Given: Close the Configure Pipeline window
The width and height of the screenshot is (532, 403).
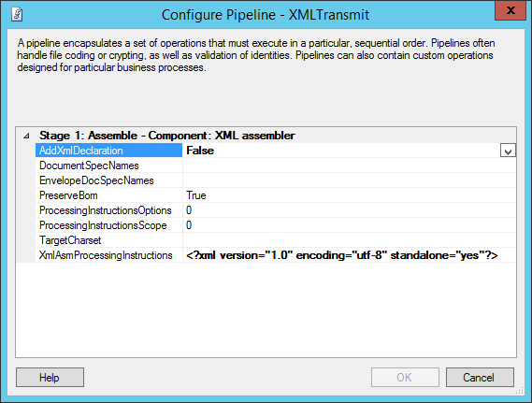Looking at the screenshot, I should coord(510,10).
